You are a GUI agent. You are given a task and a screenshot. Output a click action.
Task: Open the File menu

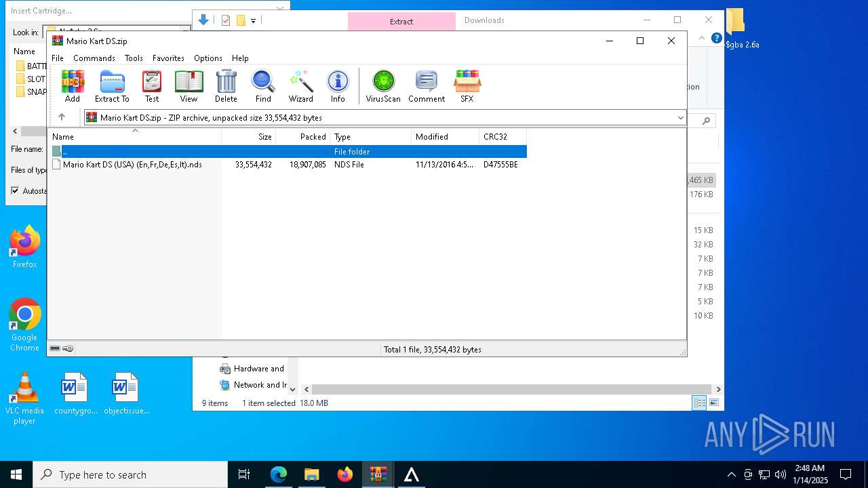tap(58, 58)
